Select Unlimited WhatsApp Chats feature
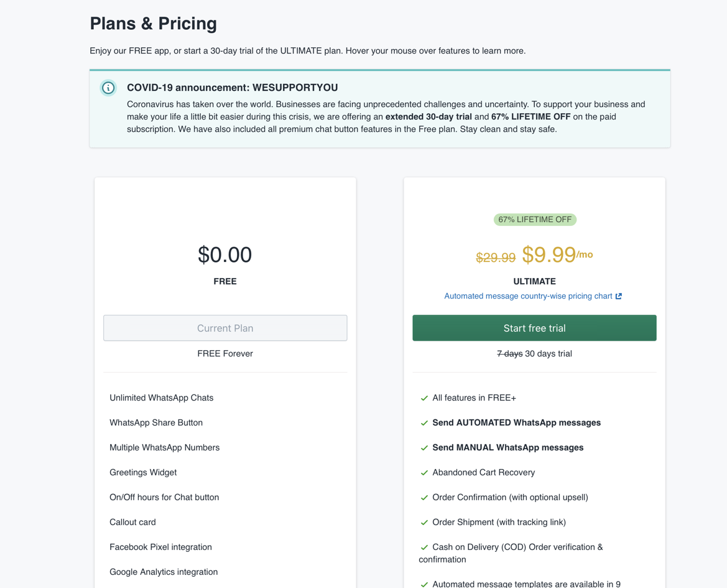 click(x=162, y=398)
